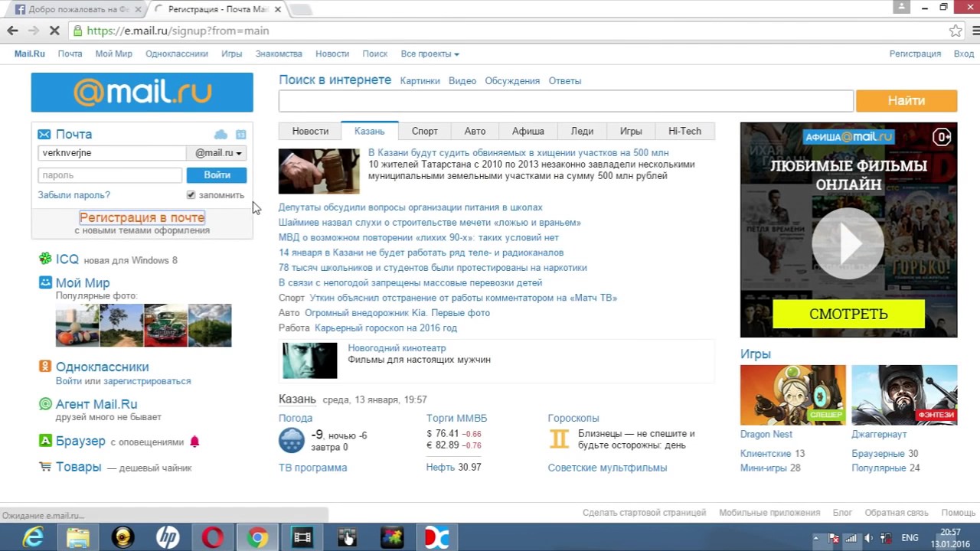Click Сделать стартовой страницей footer link
This screenshot has width=980, height=551.
(644, 513)
